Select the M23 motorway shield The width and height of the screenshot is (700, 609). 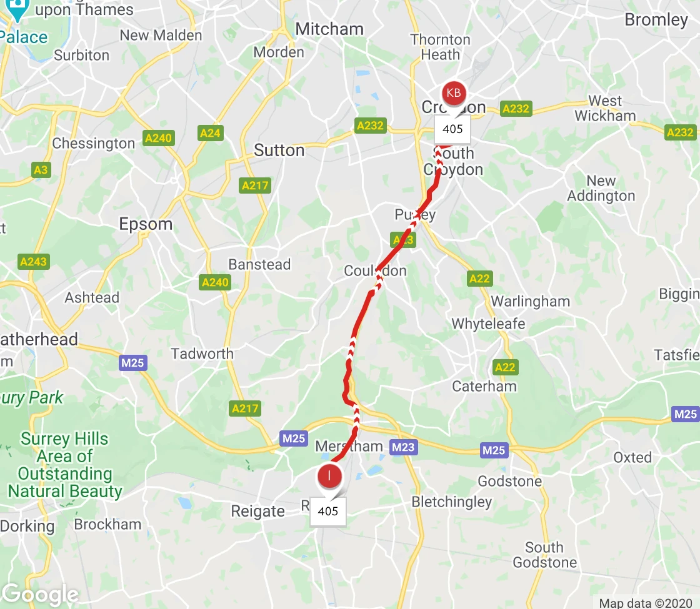(x=403, y=447)
